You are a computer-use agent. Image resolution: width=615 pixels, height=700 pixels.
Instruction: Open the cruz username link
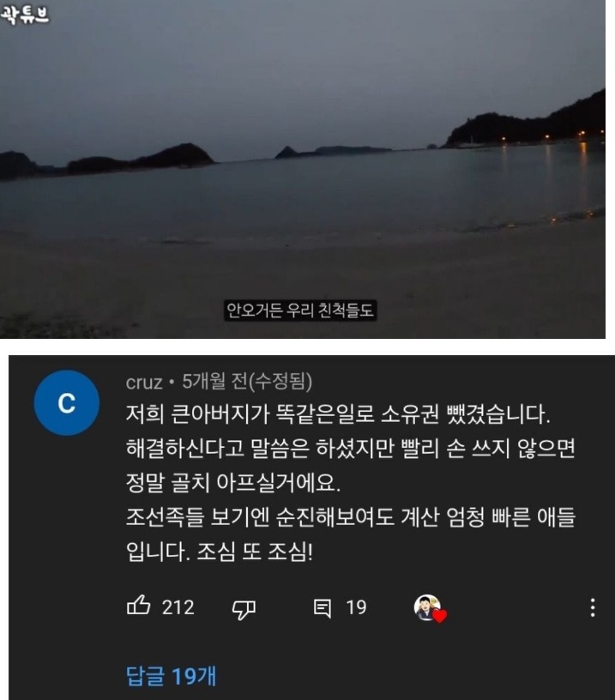(x=144, y=382)
